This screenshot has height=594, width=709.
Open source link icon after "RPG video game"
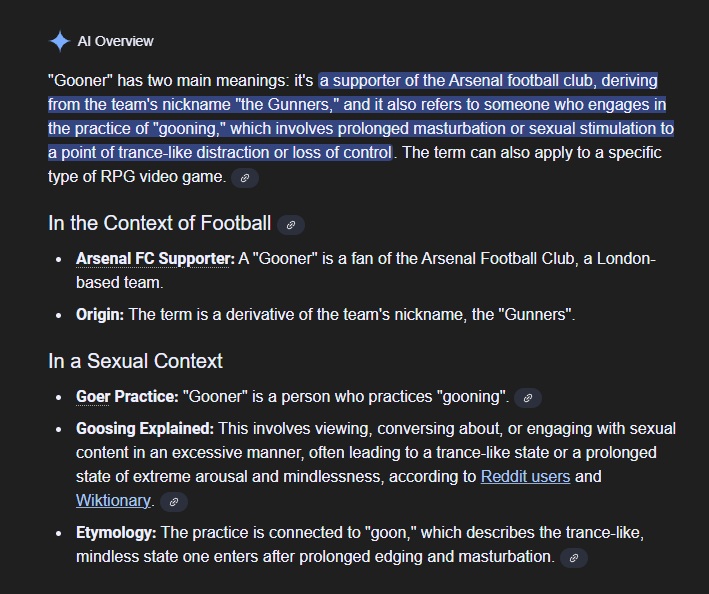[x=244, y=178]
